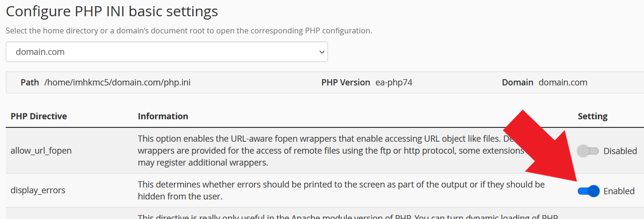Image resolution: width=644 pixels, height=219 pixels.
Task: Click the php.ini file path text
Action: (117, 82)
